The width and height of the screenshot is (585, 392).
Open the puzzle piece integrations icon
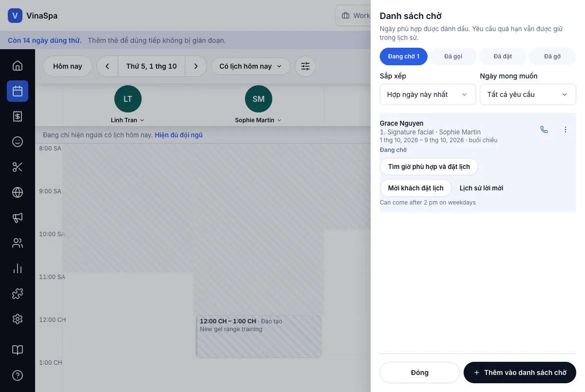18,294
